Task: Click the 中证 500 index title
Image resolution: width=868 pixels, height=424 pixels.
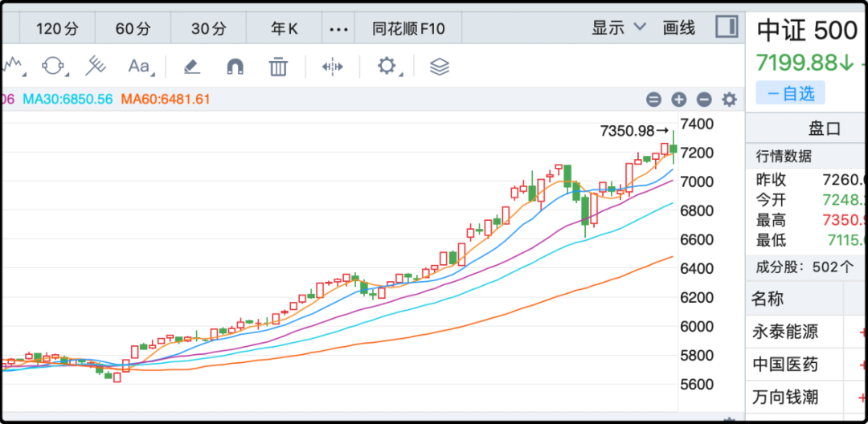Action: pos(807,31)
